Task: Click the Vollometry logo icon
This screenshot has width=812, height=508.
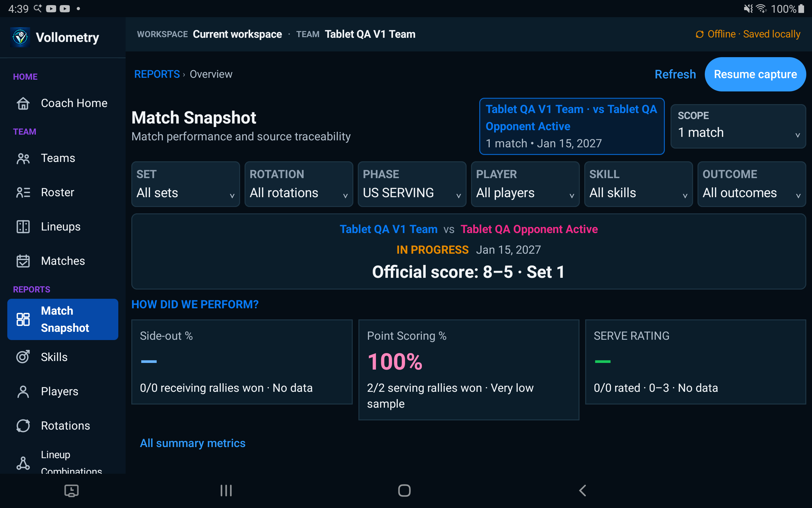Action: pos(20,37)
